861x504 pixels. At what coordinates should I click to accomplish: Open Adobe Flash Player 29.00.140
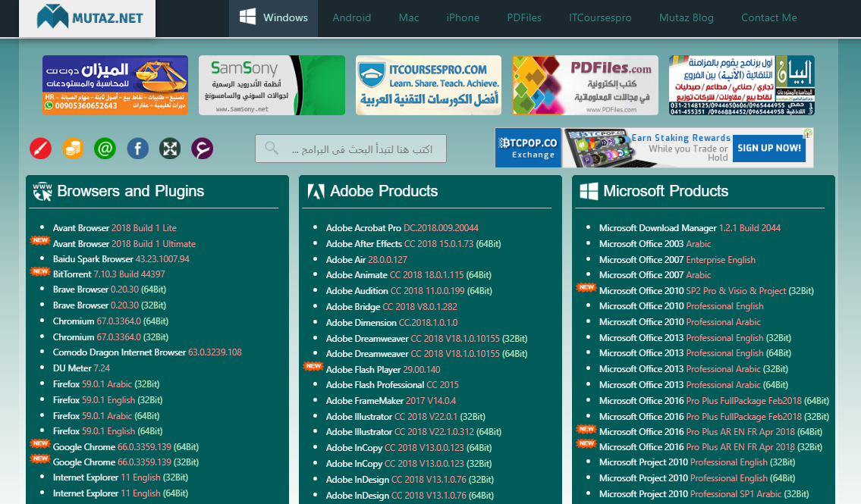(383, 370)
